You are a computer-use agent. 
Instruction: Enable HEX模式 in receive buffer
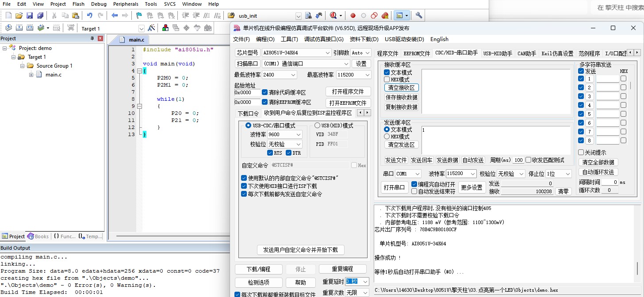tap(387, 80)
